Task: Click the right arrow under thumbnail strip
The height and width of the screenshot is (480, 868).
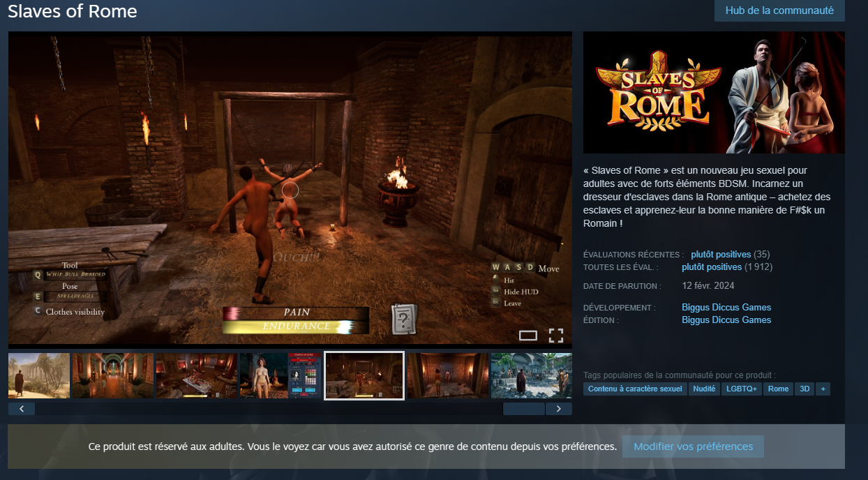Action: [559, 409]
